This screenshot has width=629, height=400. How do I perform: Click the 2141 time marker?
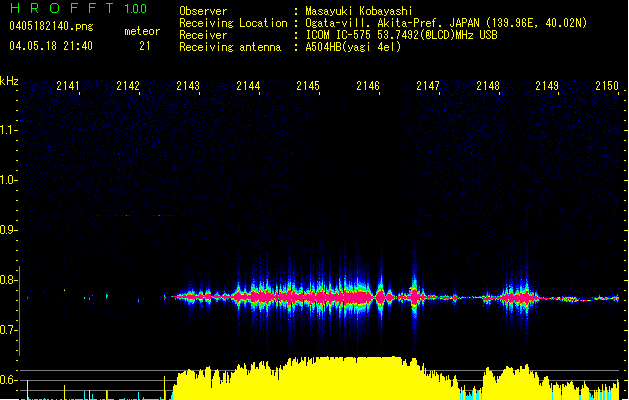tap(68, 86)
